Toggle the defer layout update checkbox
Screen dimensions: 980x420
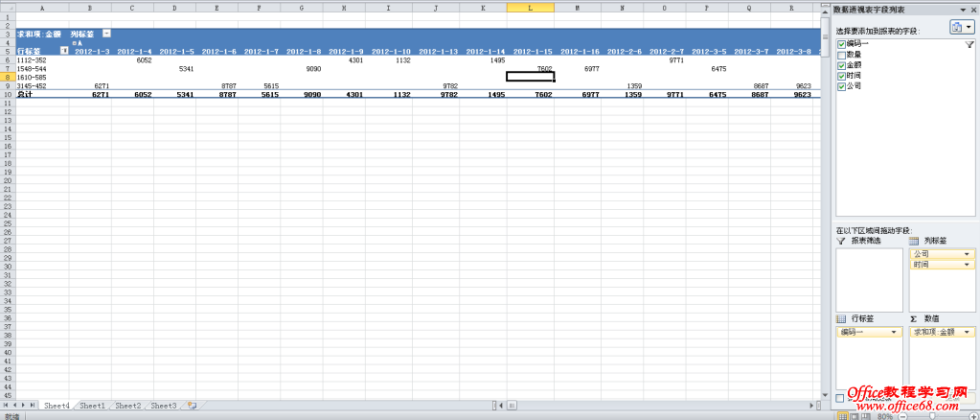coord(841,398)
